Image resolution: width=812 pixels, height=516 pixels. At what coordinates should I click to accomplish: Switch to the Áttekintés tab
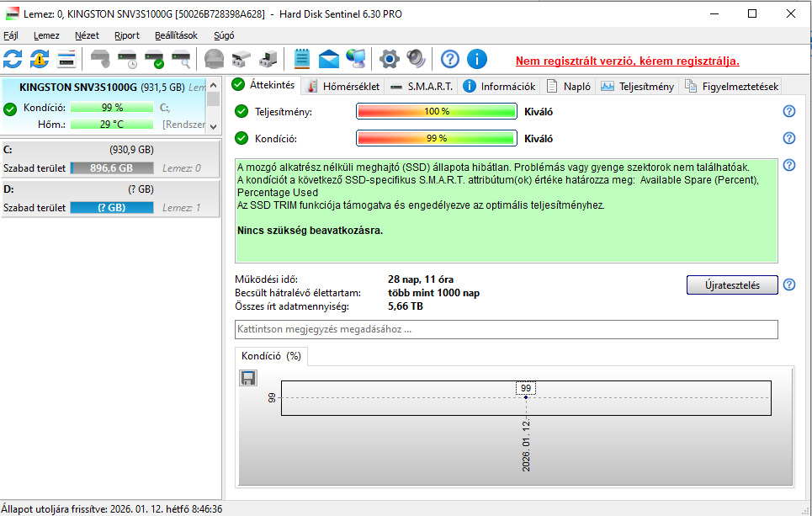(x=263, y=85)
